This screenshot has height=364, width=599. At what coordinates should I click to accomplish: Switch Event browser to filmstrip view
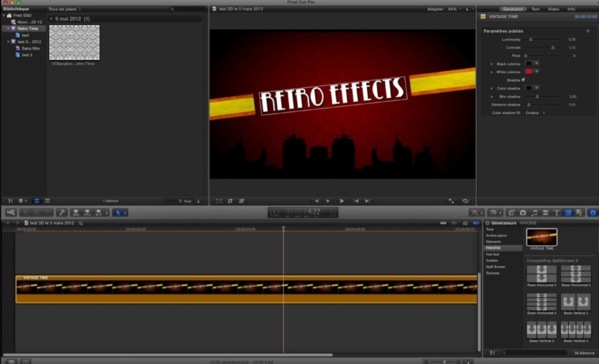click(x=37, y=201)
